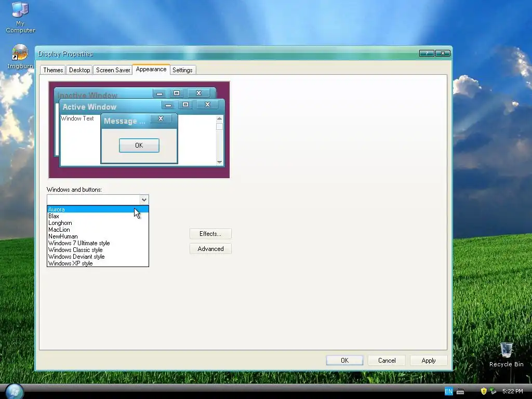Image resolution: width=532 pixels, height=399 pixels.
Task: Click the help question mark title button
Action: point(427,54)
